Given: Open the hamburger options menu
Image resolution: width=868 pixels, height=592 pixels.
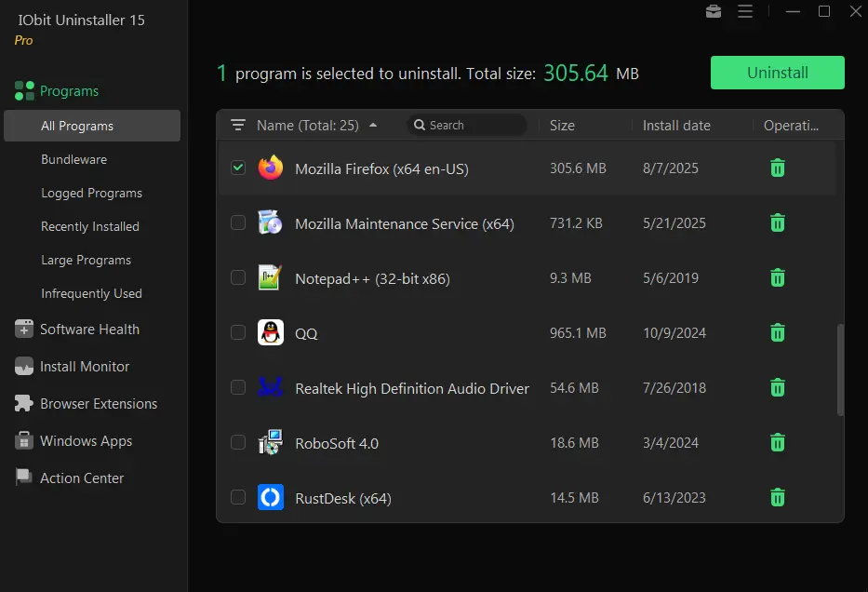Looking at the screenshot, I should click(x=745, y=11).
